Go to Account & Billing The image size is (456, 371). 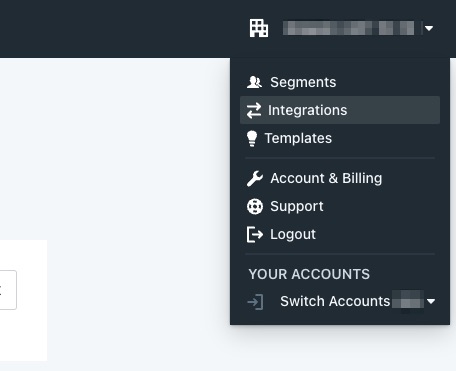point(340,178)
